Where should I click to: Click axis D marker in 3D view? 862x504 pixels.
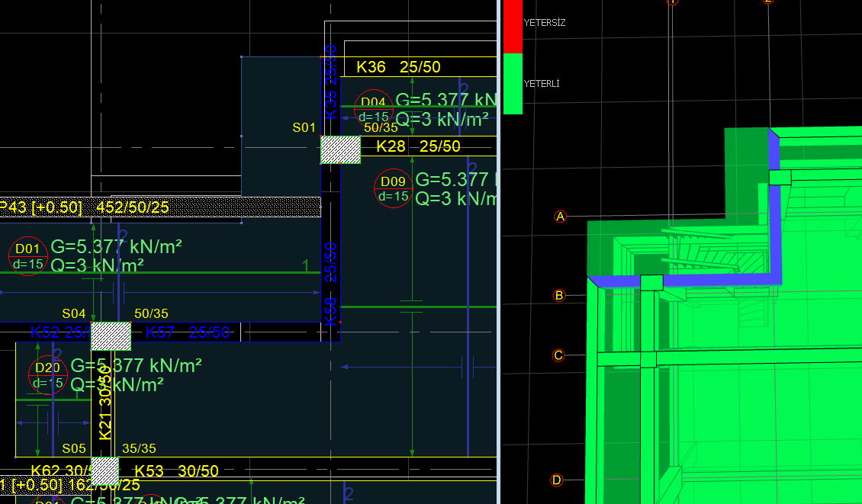(557, 480)
